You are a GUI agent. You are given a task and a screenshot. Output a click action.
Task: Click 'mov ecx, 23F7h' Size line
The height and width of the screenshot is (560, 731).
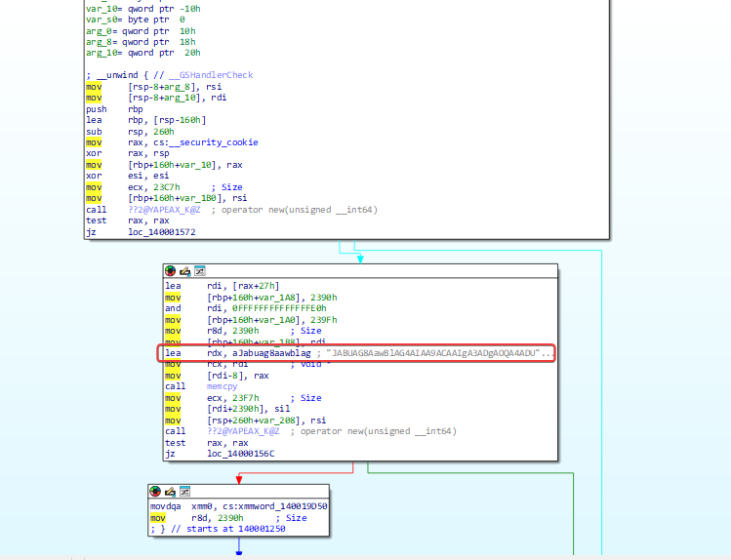point(243,398)
